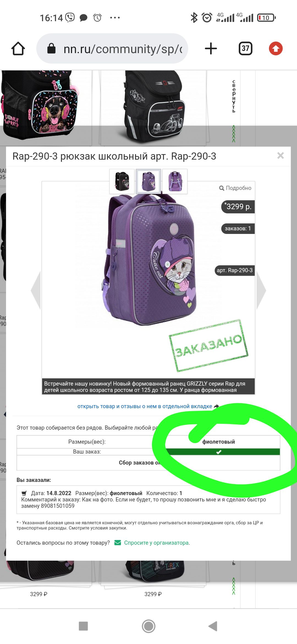Select the black backpack thumbnail
The image size is (297, 644).
click(122, 181)
